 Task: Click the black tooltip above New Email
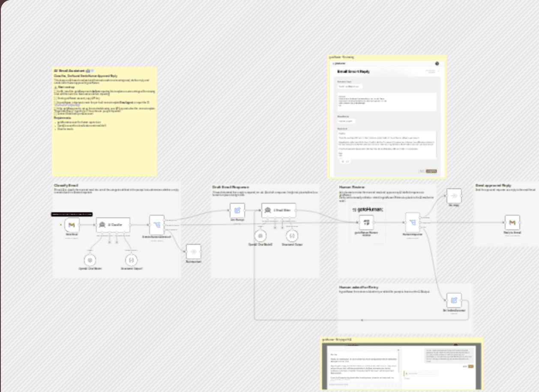pyautogui.click(x=72, y=214)
